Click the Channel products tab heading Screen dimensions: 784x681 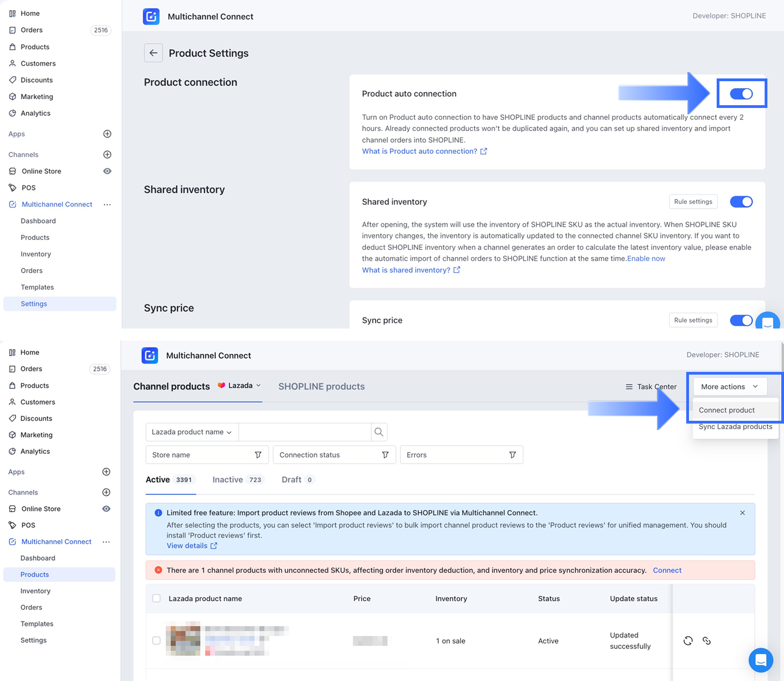coord(172,387)
